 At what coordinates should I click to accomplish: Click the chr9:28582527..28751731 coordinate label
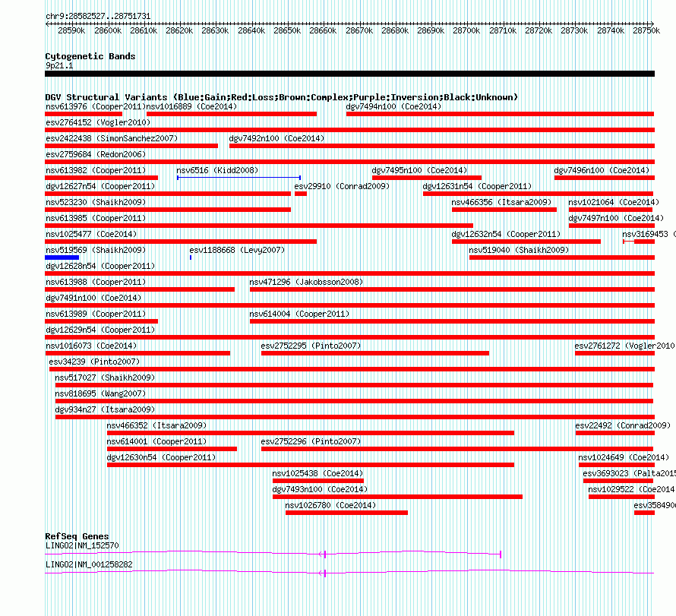pos(98,17)
